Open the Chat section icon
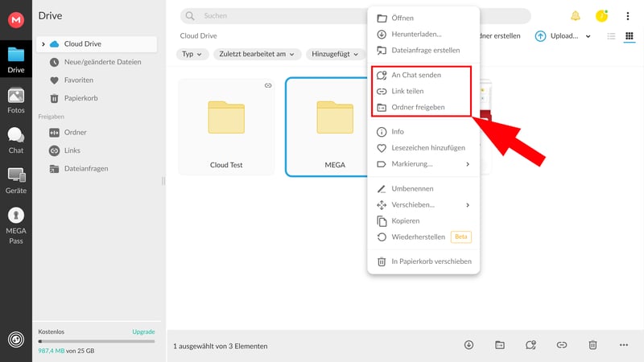Image resolution: width=644 pixels, height=362 pixels. [x=15, y=139]
